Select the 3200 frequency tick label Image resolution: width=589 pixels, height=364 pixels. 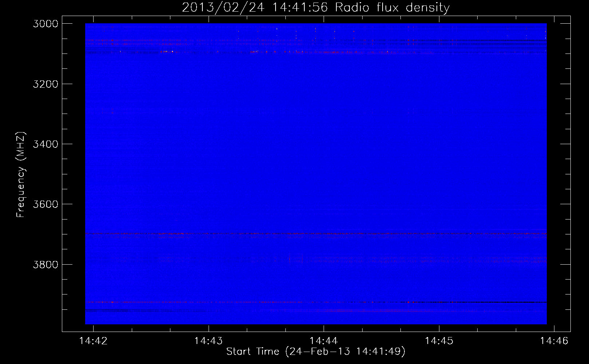coord(46,84)
